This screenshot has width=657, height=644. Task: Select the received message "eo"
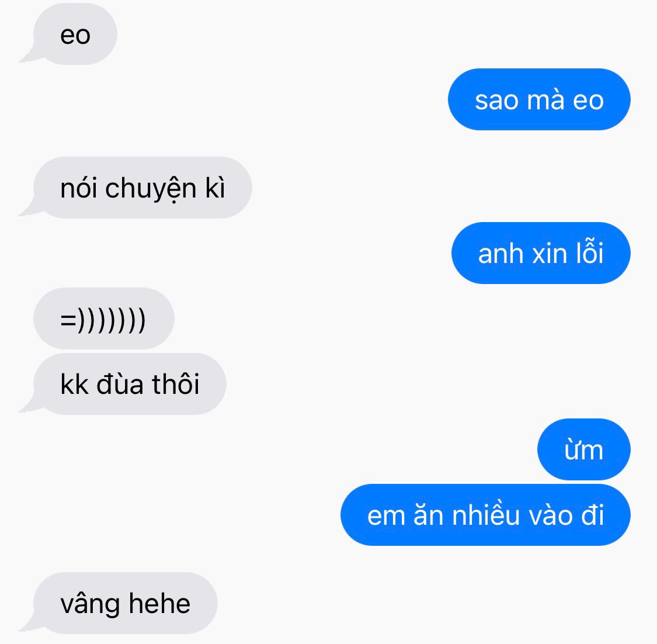click(75, 34)
